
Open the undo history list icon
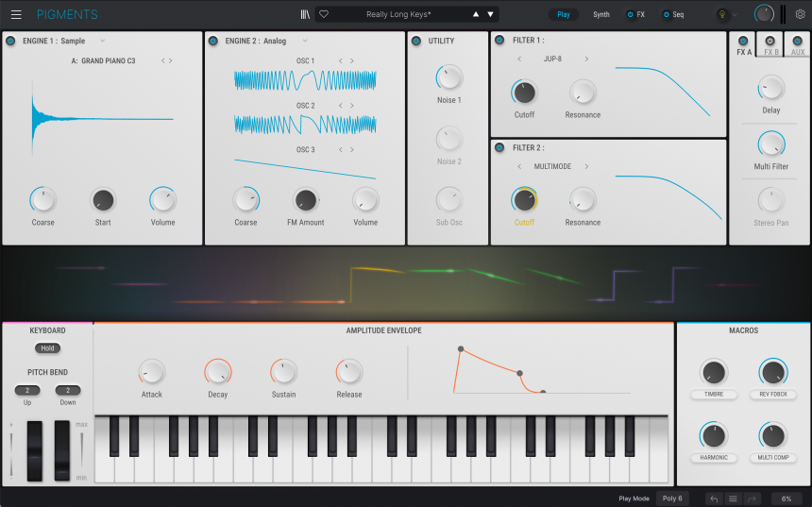(x=733, y=499)
